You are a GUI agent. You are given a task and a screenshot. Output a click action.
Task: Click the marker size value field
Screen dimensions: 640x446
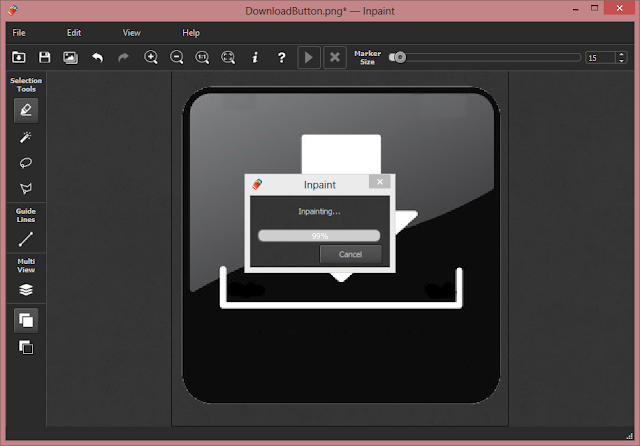(x=600, y=58)
